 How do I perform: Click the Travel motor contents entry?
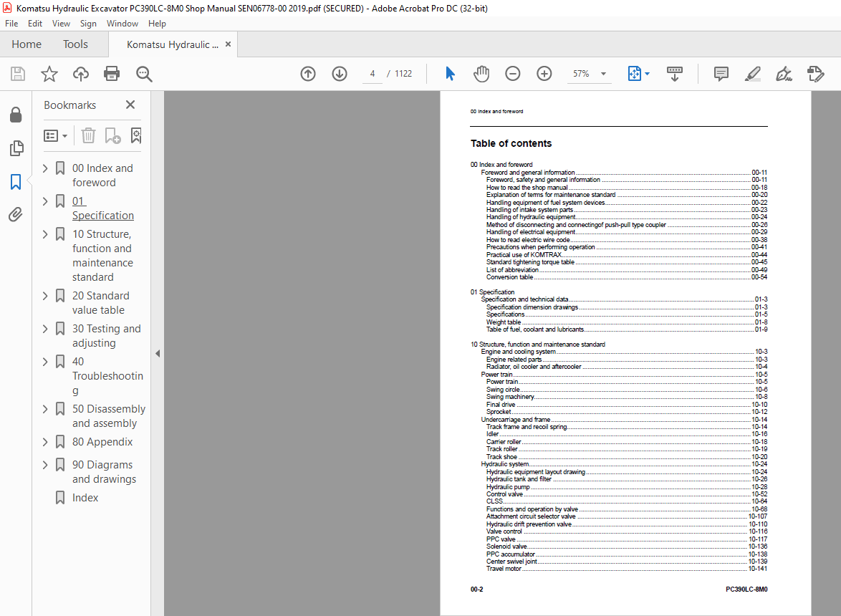click(x=627, y=569)
